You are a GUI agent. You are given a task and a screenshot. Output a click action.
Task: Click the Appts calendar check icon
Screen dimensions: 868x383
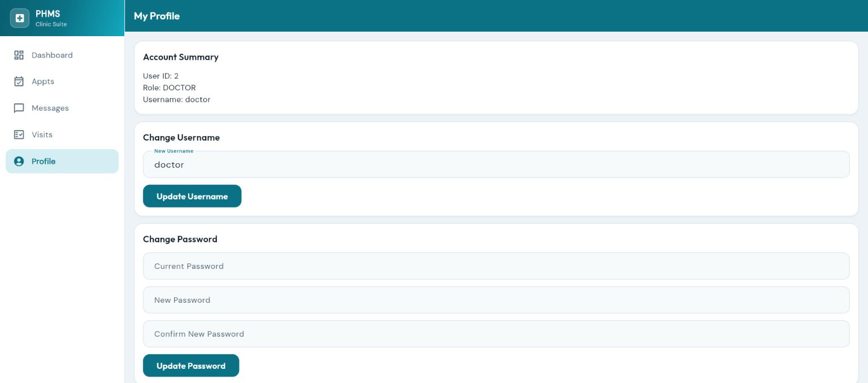point(19,81)
